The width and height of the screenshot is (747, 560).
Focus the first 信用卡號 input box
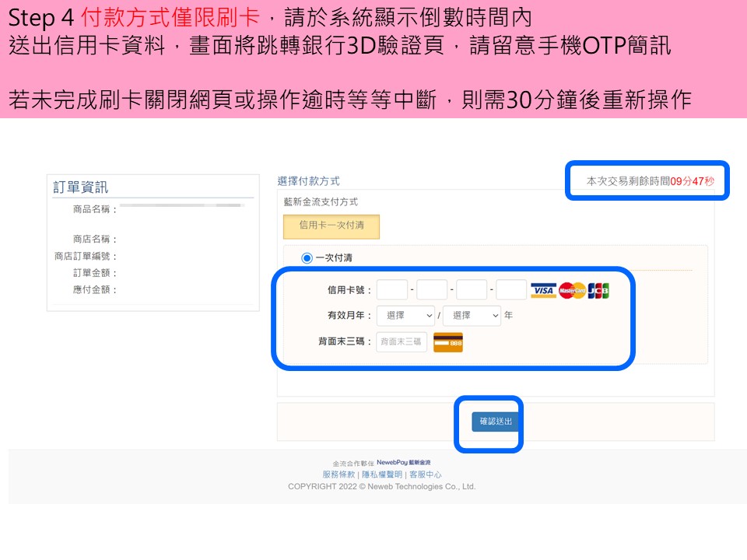pos(392,290)
